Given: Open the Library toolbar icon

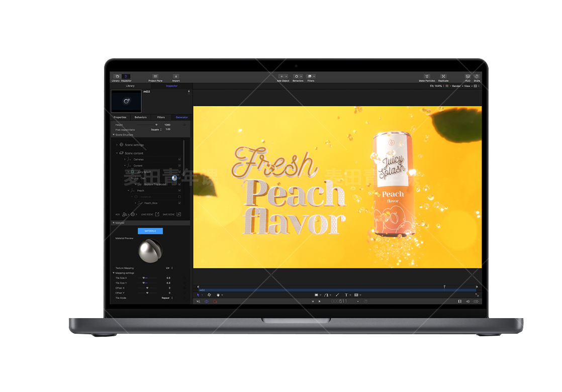Looking at the screenshot, I should pyautogui.click(x=117, y=76).
